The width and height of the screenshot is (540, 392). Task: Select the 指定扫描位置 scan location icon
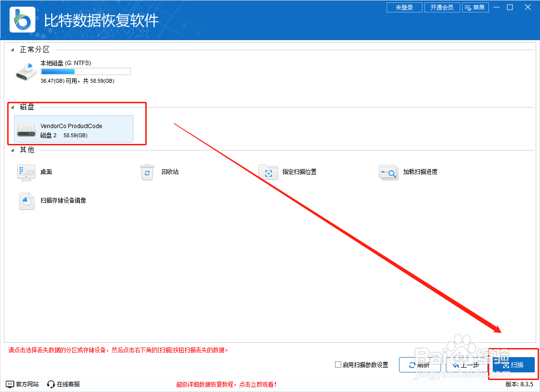point(268,172)
